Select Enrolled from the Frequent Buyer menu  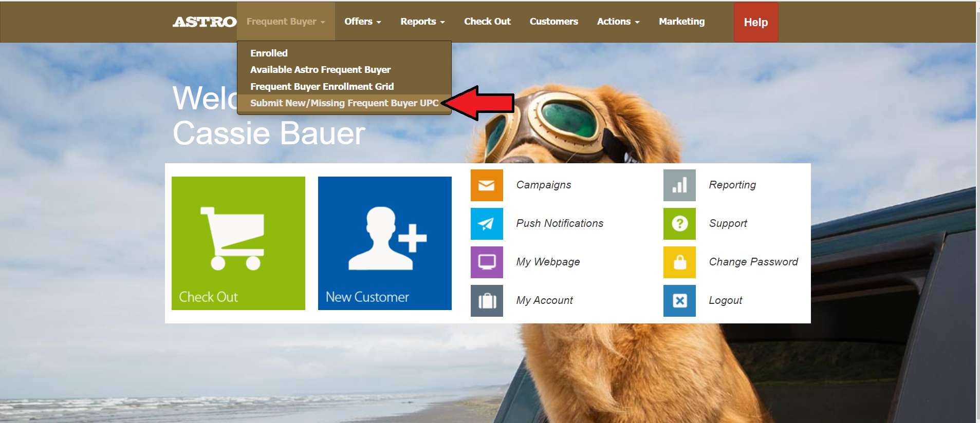(269, 53)
